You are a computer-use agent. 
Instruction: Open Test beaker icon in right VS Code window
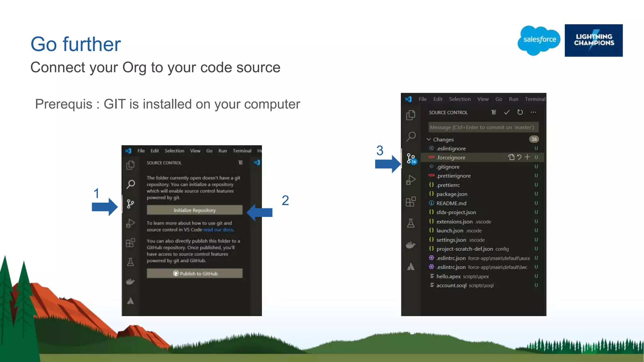pos(411,223)
